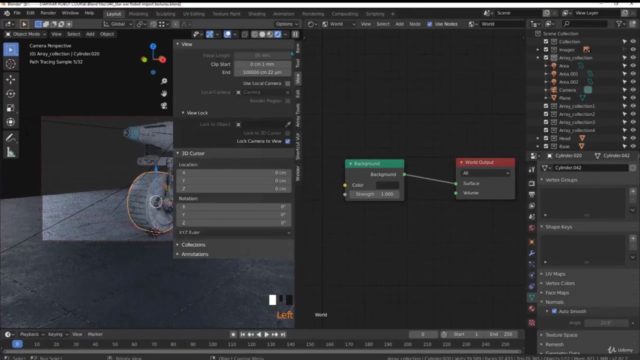
Task: Open the node editor Node menu
Action: click(x=415, y=24)
